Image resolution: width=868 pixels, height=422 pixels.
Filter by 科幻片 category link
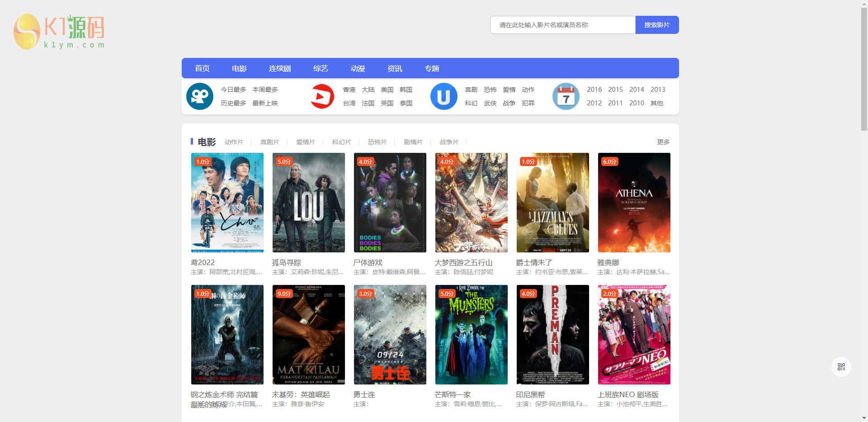341,142
